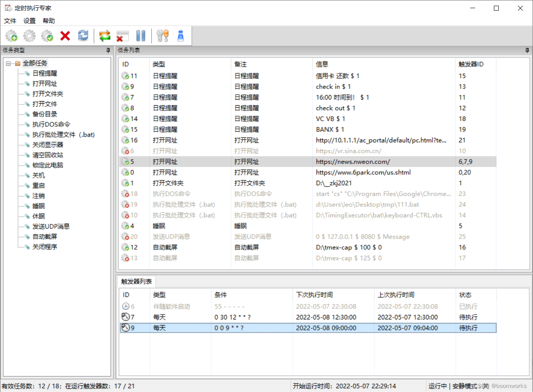Screen dimensions: 533x392
Task: Click the blue pawn figure icon
Action: (181, 36)
